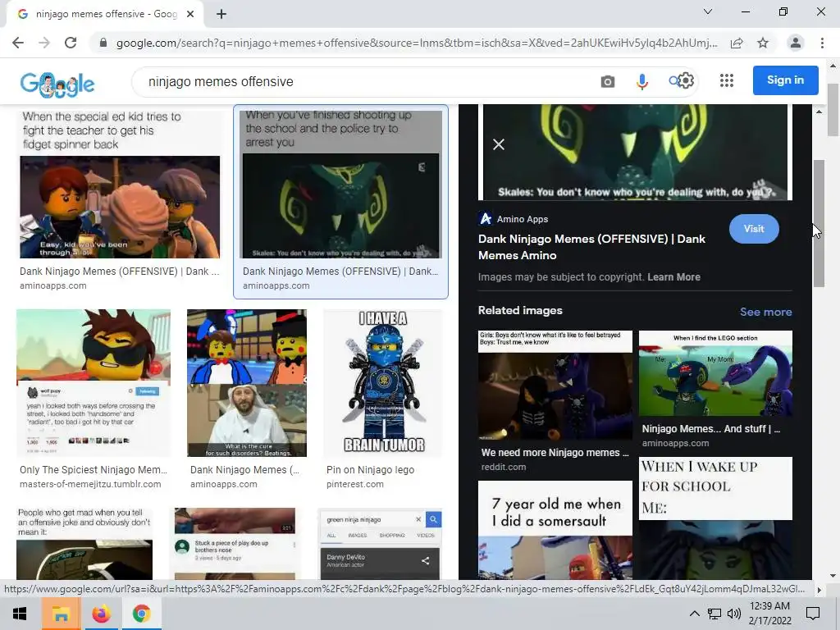Open the network icon in the system tray
The height and width of the screenshot is (630, 840).
tap(714, 614)
